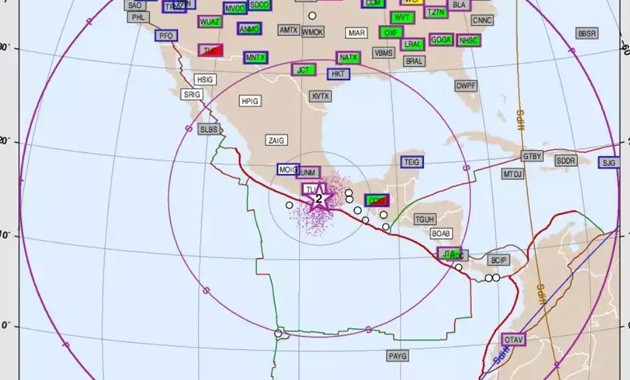Select the SAO station label

click(x=135, y=5)
